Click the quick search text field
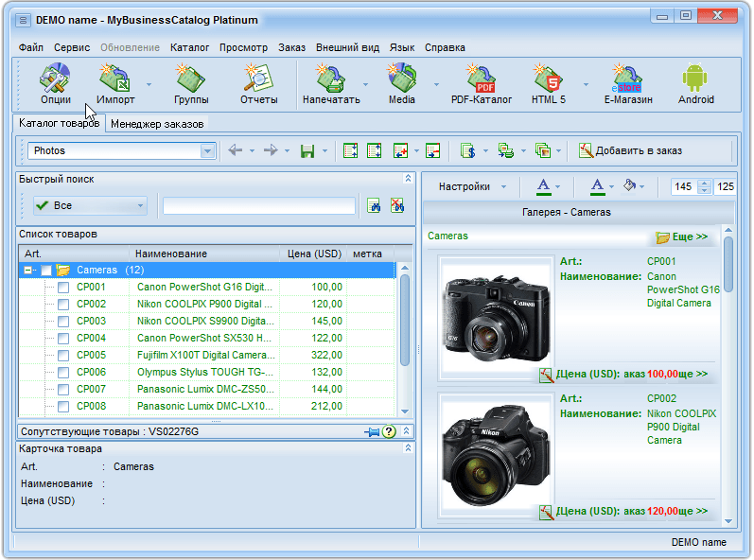 (258, 205)
